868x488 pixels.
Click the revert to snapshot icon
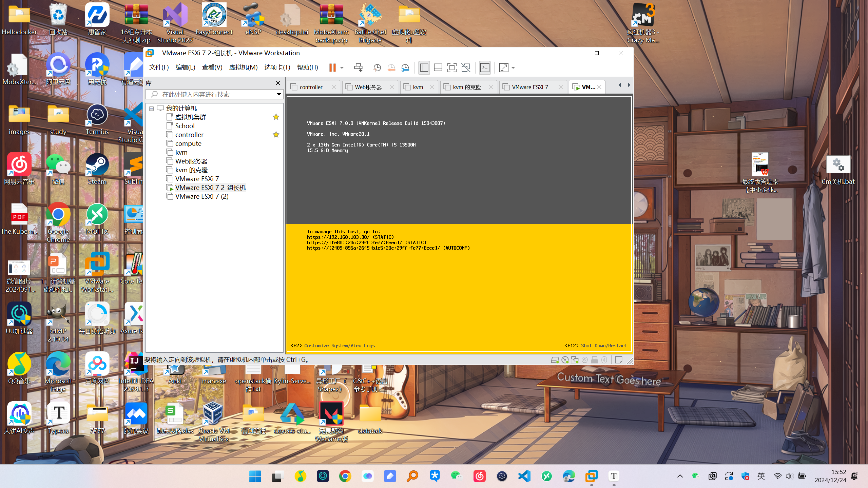[x=391, y=68]
